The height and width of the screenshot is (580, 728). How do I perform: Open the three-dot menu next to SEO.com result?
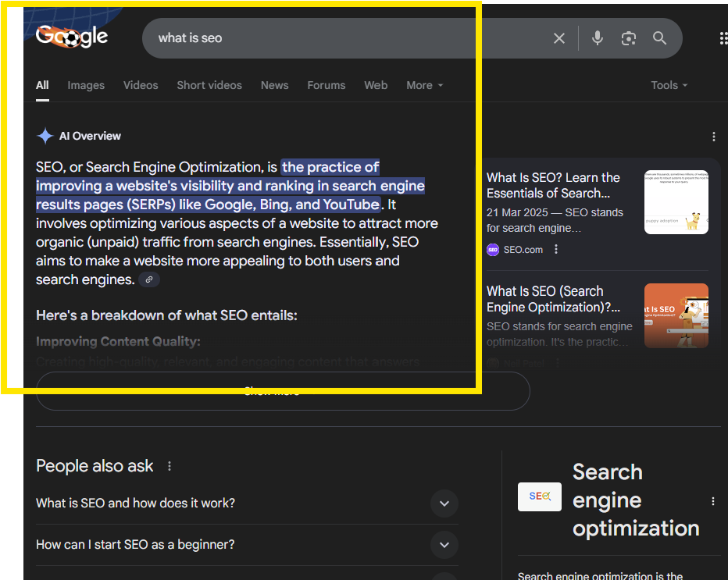(x=555, y=249)
